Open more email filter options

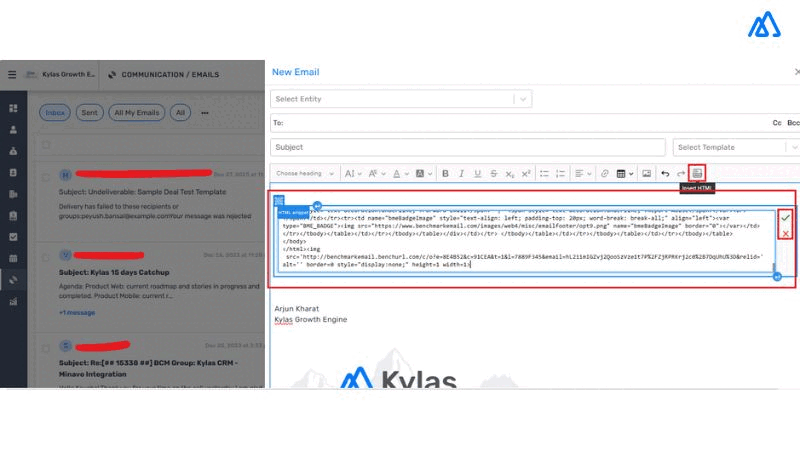(205, 113)
